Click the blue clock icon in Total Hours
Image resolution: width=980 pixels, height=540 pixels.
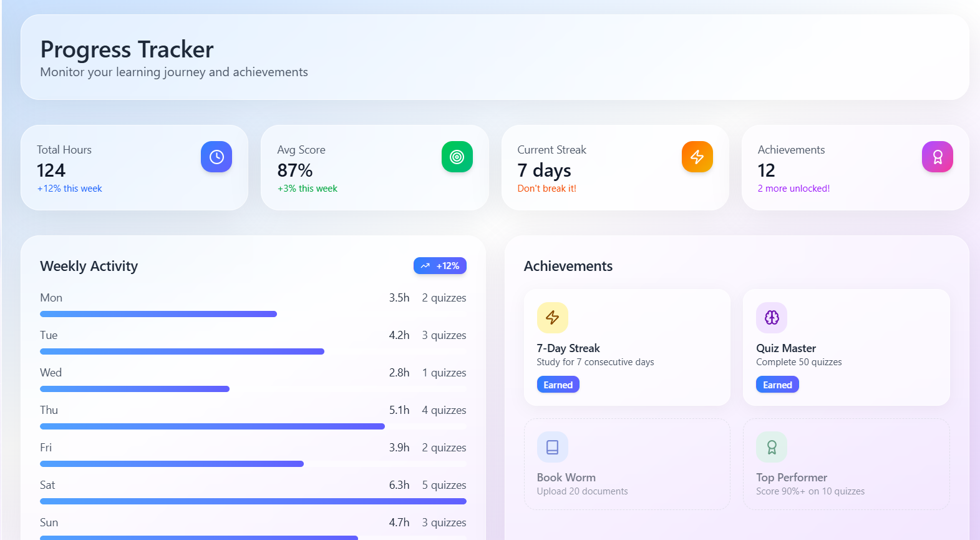click(216, 157)
